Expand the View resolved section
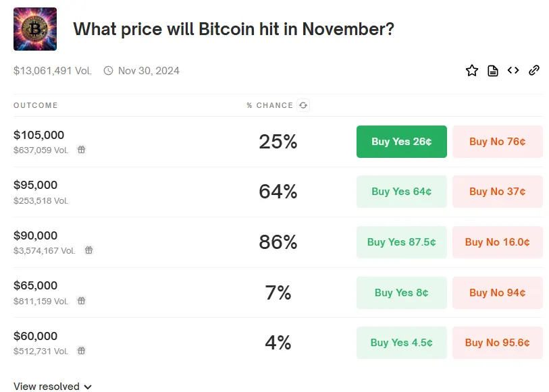The width and height of the screenshot is (549, 392). coord(52,387)
